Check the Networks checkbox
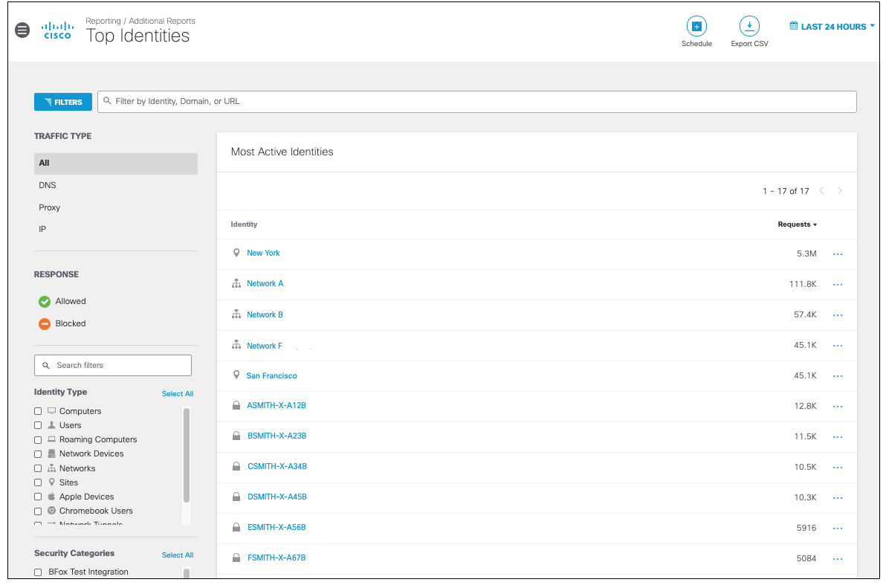Image resolution: width=886 pixels, height=588 pixels. coord(38,468)
